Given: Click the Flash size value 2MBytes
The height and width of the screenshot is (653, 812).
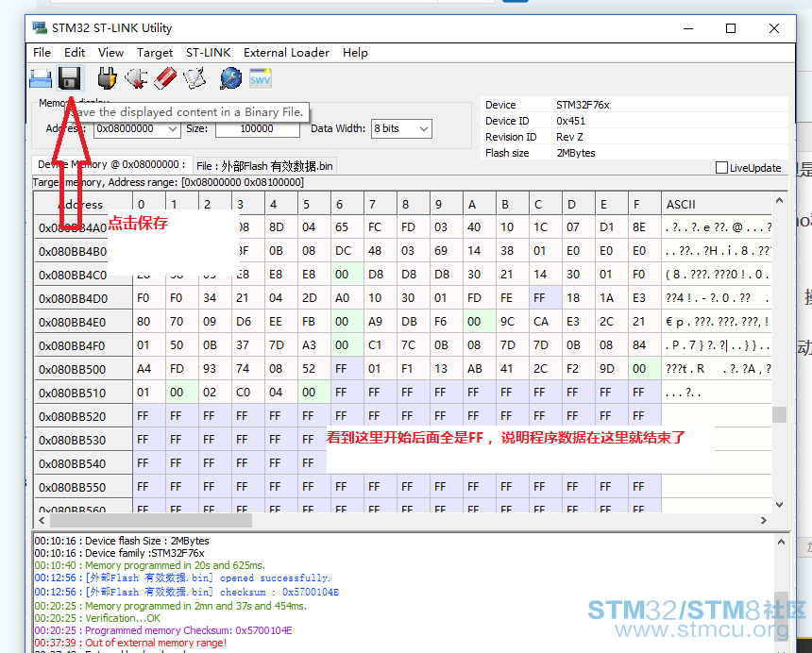Looking at the screenshot, I should pos(576,153).
